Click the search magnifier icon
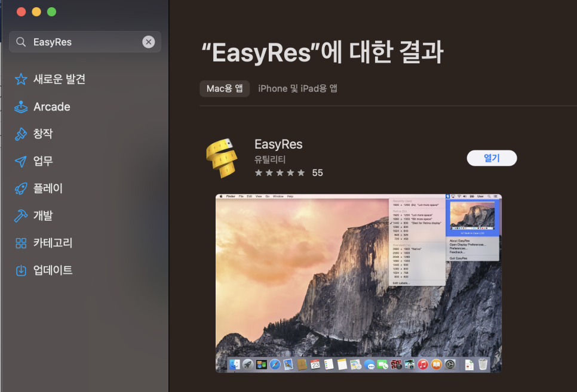 [x=21, y=42]
